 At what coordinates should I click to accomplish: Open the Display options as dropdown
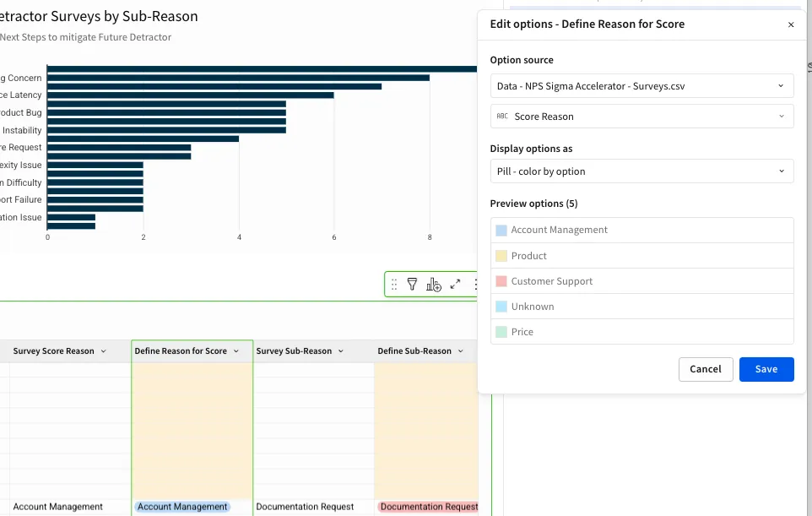(x=641, y=171)
